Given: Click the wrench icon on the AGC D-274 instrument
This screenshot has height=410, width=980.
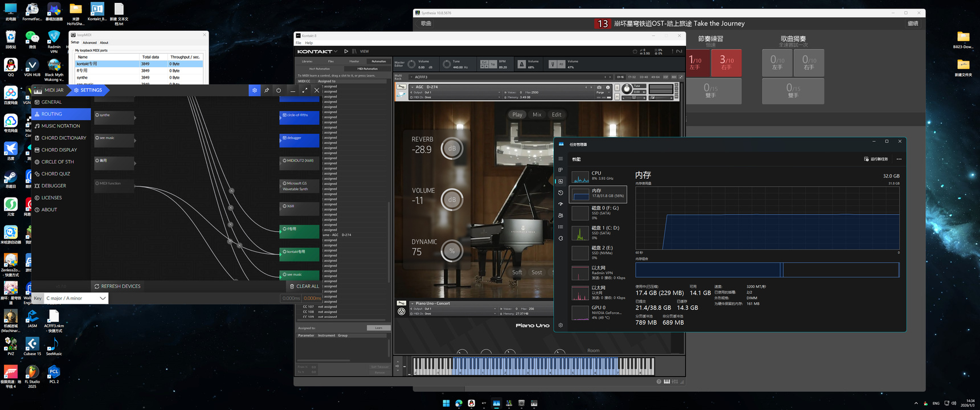Looking at the screenshot, I should coord(402,87).
